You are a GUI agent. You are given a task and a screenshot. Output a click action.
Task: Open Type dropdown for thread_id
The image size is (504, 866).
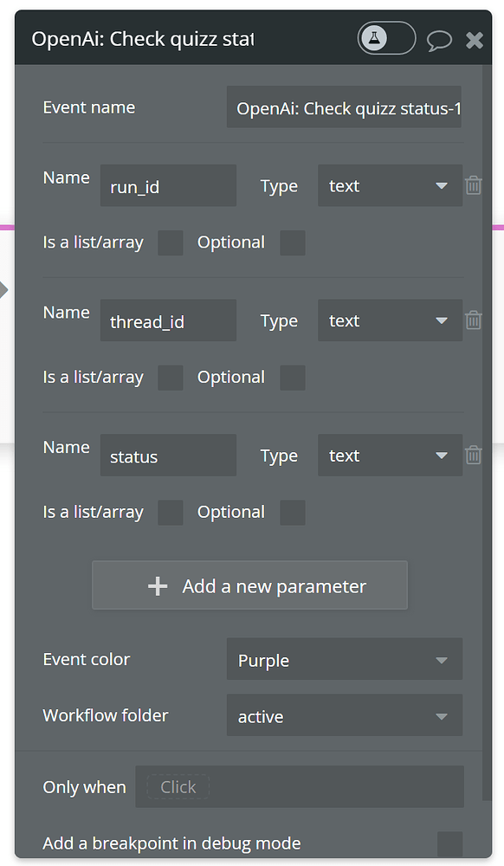tap(390, 320)
